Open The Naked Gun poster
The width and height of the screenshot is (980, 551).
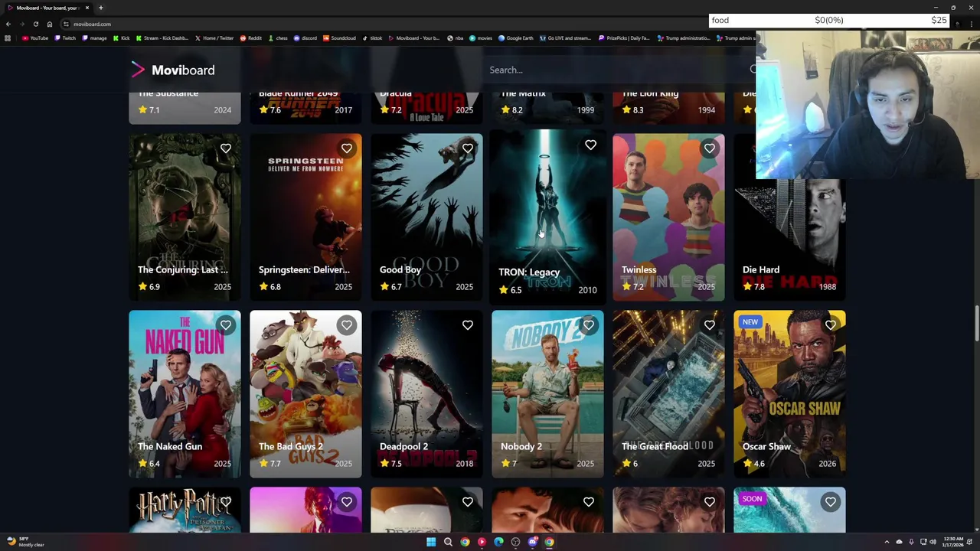coord(185,394)
